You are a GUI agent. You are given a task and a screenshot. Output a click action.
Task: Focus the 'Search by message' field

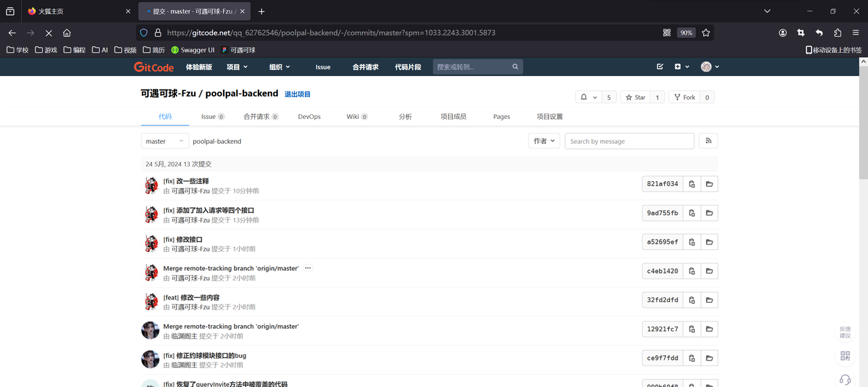[x=629, y=141]
